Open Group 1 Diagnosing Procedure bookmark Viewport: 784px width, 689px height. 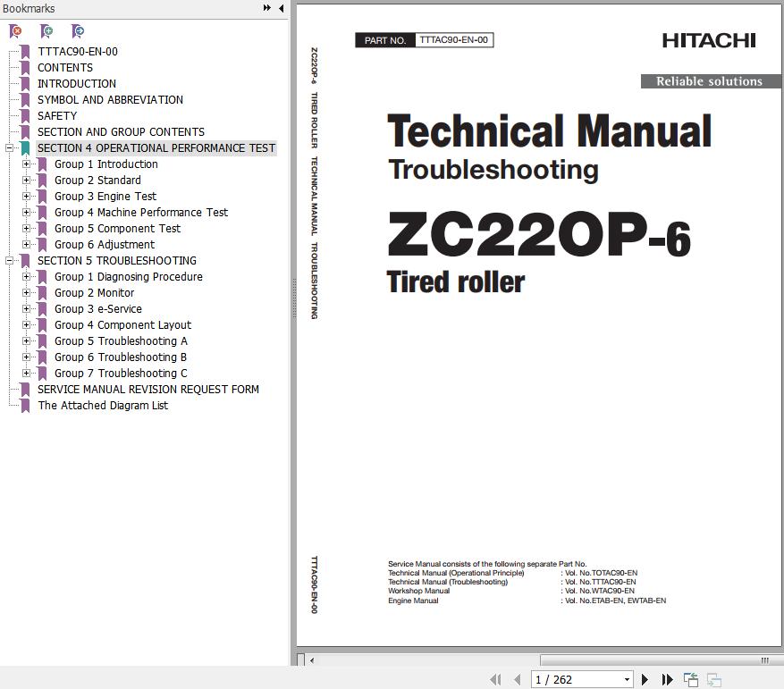pos(129,276)
